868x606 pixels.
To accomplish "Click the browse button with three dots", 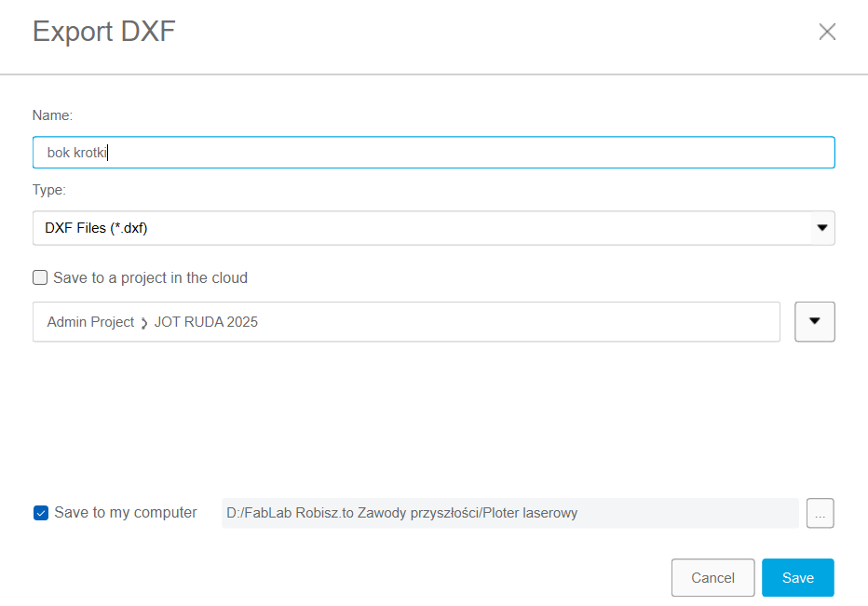I will (820, 513).
